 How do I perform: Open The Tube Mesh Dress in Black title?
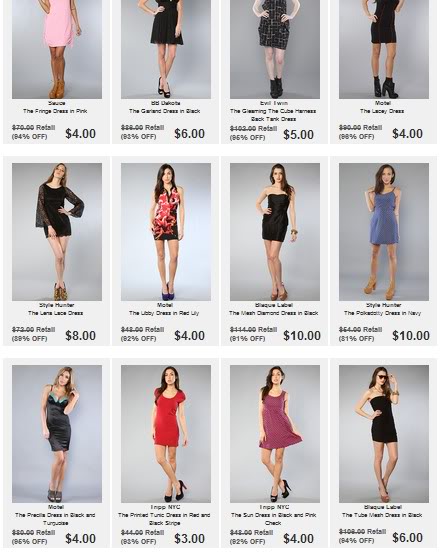point(382,515)
